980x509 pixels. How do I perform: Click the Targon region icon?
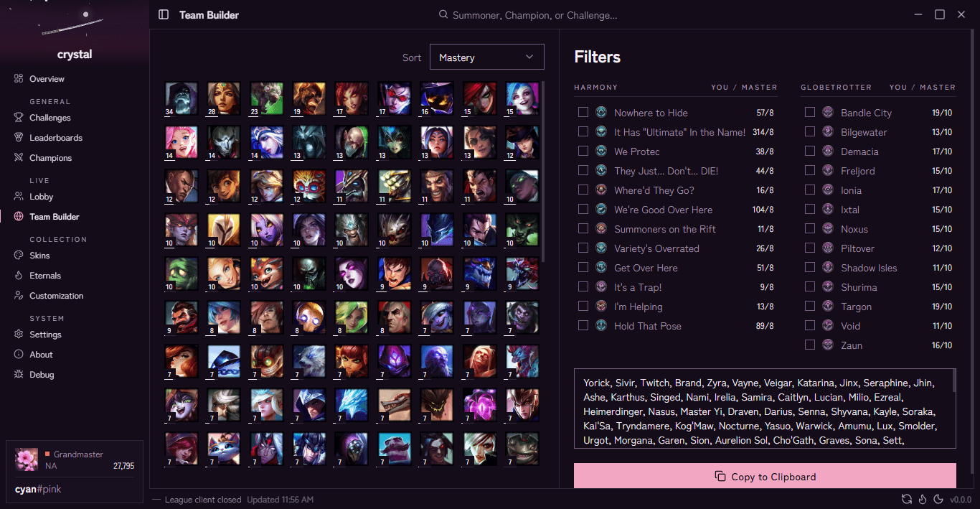[x=828, y=307]
